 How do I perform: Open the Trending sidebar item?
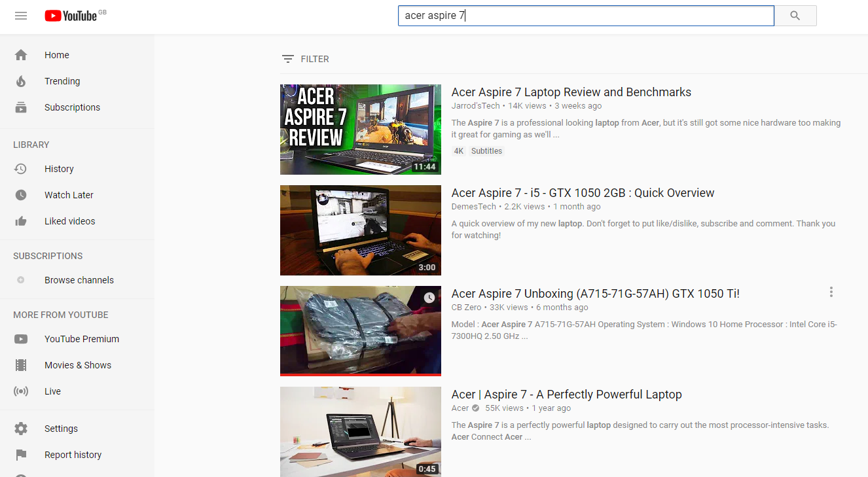(77, 81)
